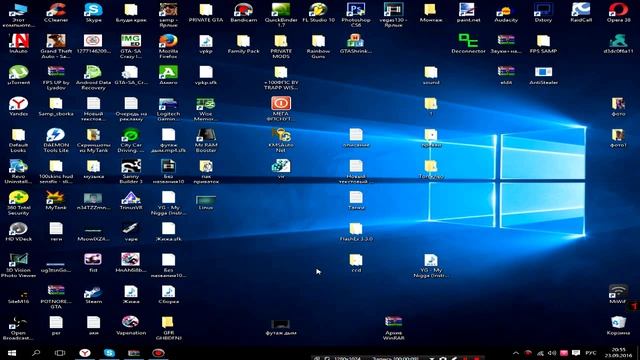
Task: Select the Revo Uninstaller desktop icon
Action: 18,171
